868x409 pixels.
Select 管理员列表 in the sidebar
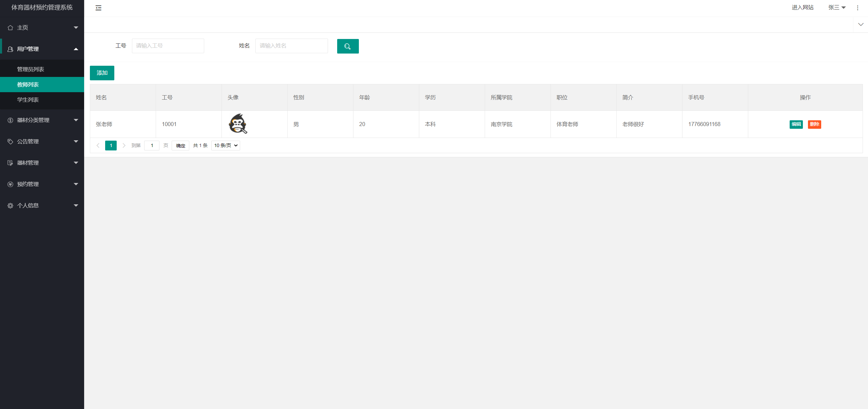click(31, 69)
